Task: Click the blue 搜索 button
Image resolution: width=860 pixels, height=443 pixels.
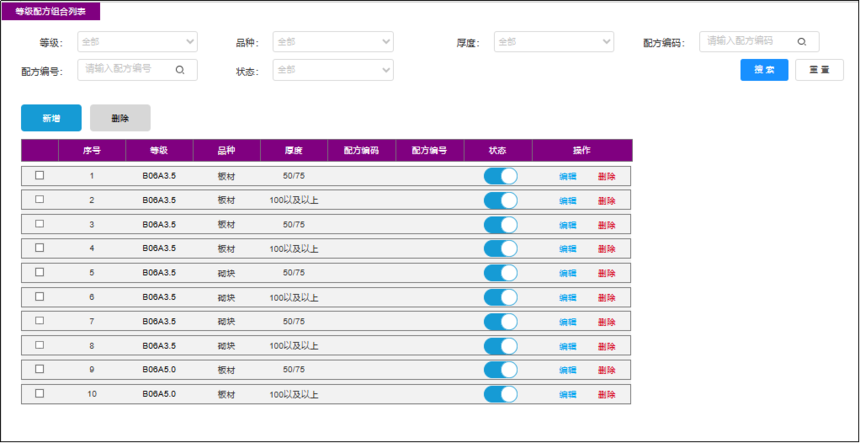Action: coord(764,70)
